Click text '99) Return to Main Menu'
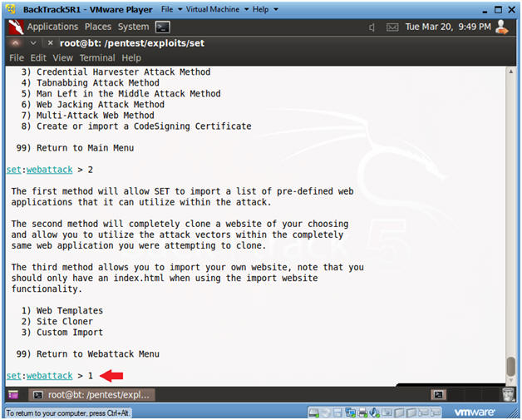This screenshot has width=522, height=420. (x=75, y=148)
